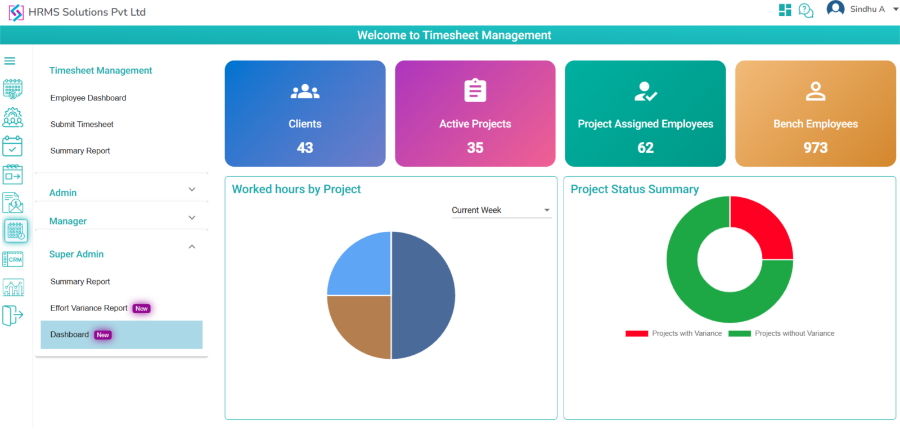Click the analytics chart icon in sidebar
900x429 pixels.
point(13,288)
